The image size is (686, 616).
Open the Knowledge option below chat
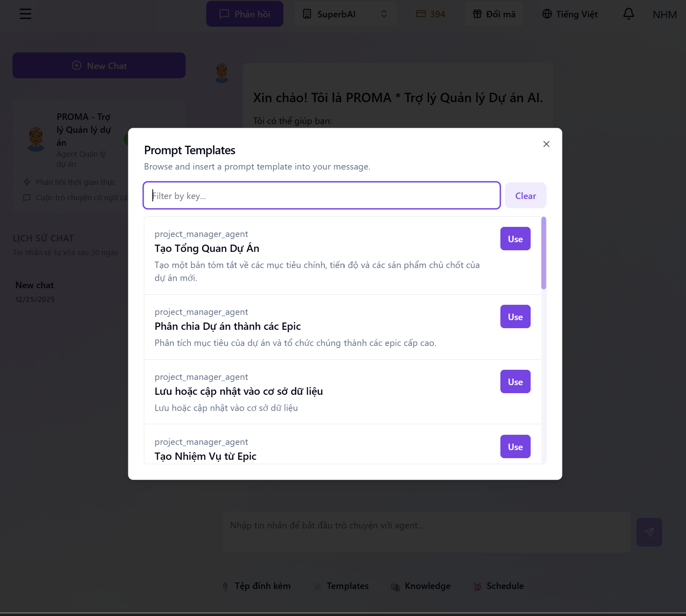pos(420,586)
